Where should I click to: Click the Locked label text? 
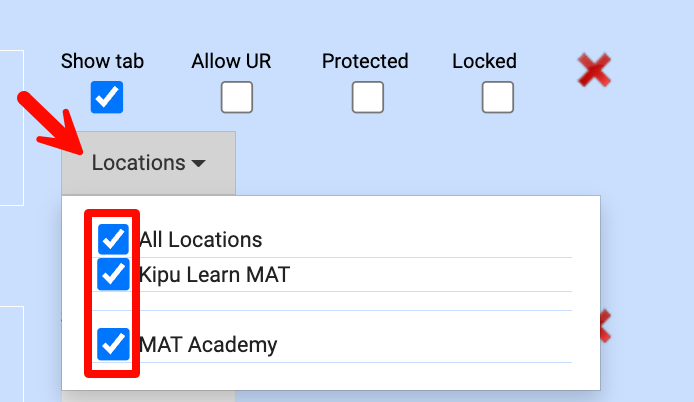(x=484, y=61)
